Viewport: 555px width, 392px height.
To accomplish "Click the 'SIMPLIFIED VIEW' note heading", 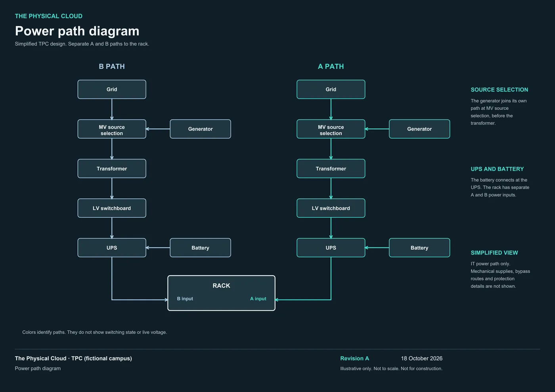I will click(494, 253).
